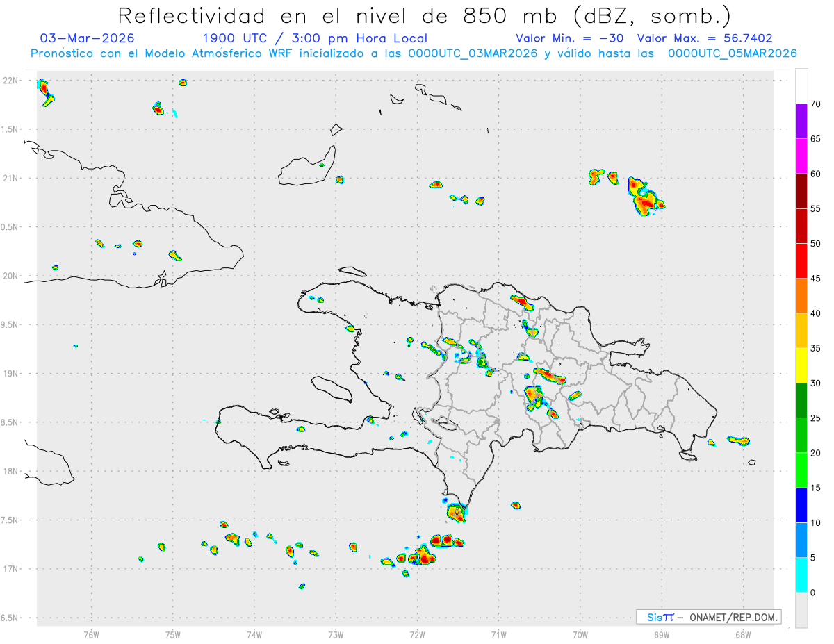Click Great Inagua island north of Haiti
The width and height of the screenshot is (834, 644).
pos(308,165)
